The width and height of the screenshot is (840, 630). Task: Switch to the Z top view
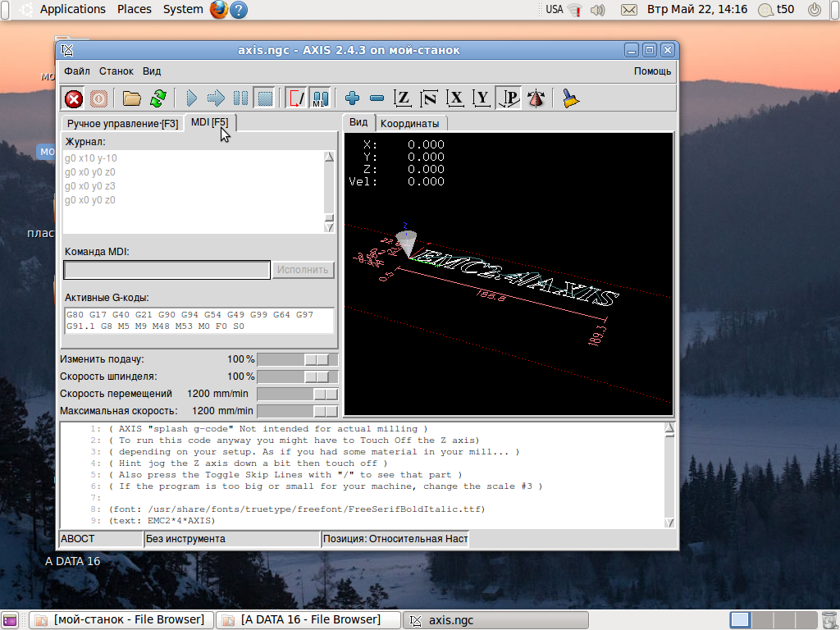pos(403,99)
